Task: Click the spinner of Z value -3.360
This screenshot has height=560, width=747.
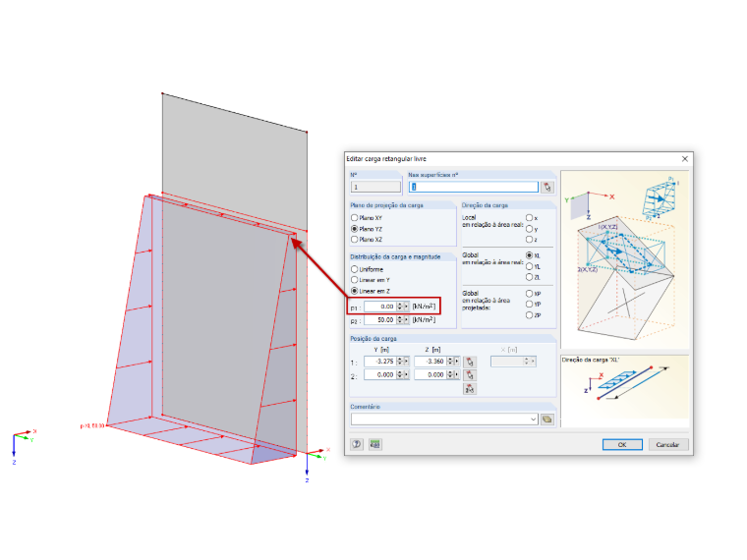Action: pyautogui.click(x=450, y=362)
